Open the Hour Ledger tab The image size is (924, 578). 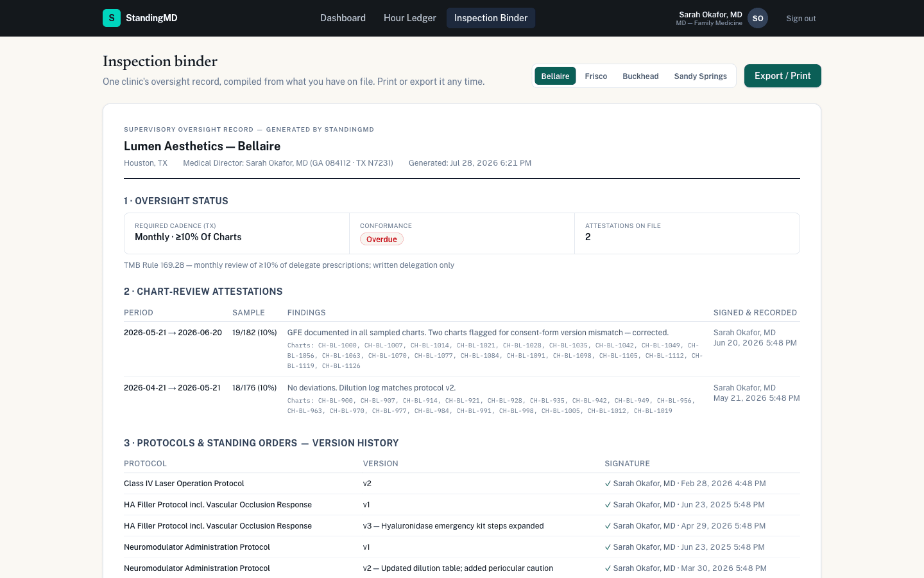click(x=410, y=18)
